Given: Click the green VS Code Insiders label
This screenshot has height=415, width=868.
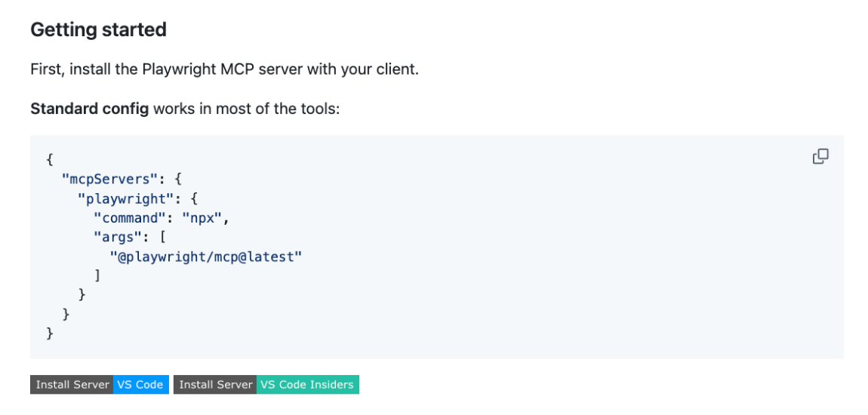Looking at the screenshot, I should point(307,385).
